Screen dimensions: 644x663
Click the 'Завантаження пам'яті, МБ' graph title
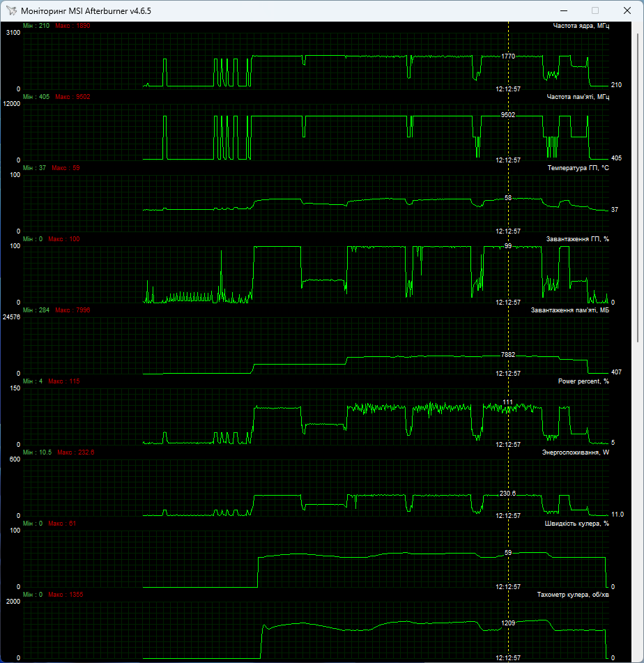pos(570,310)
